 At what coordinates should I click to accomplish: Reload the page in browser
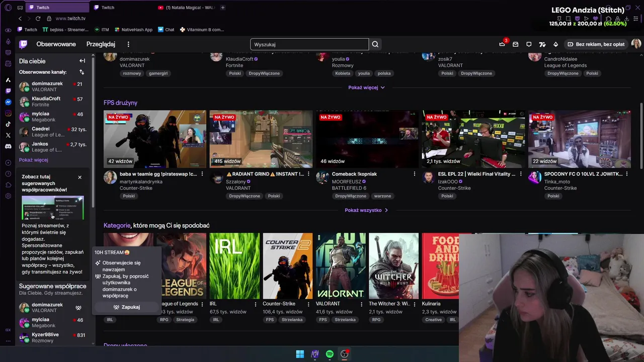coord(38,19)
